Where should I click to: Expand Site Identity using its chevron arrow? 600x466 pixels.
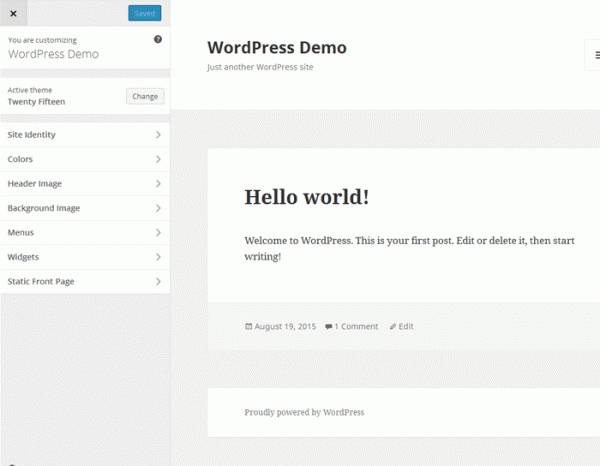[x=158, y=134]
